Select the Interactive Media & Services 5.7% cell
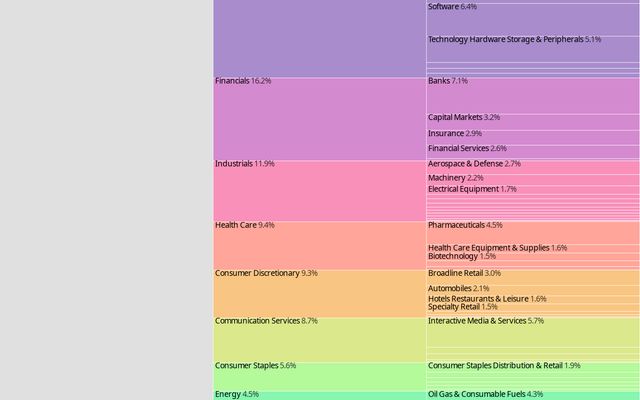The height and width of the screenshot is (400, 640). 532,333
